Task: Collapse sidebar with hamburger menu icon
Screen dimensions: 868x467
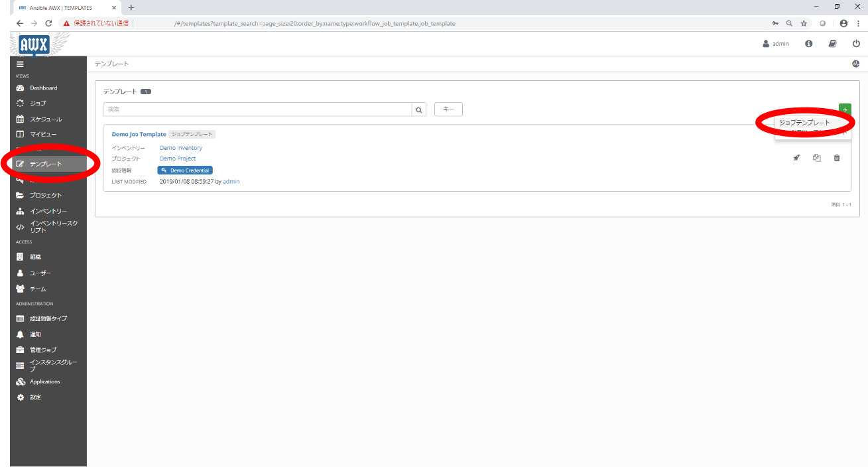Action: (20, 64)
